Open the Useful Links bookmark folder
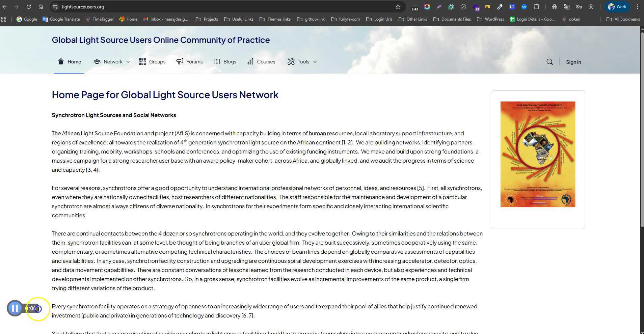Viewport: 644px width, 334px height. tap(239, 19)
